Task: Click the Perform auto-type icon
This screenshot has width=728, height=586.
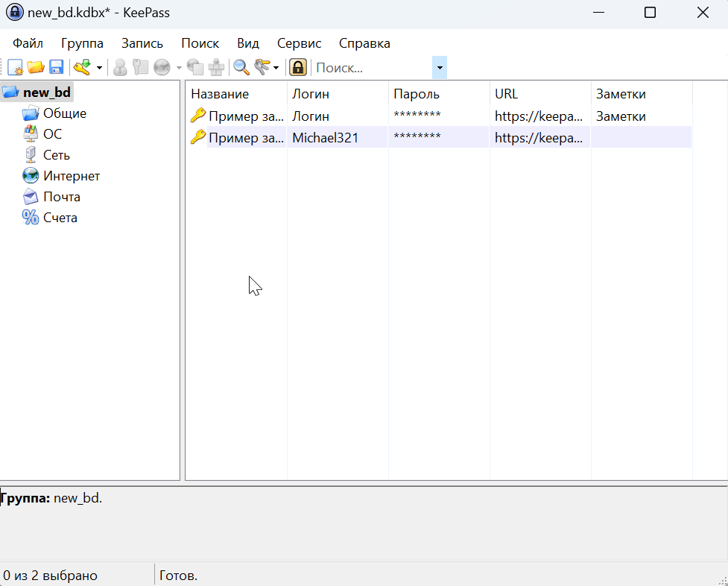Action: (216, 67)
